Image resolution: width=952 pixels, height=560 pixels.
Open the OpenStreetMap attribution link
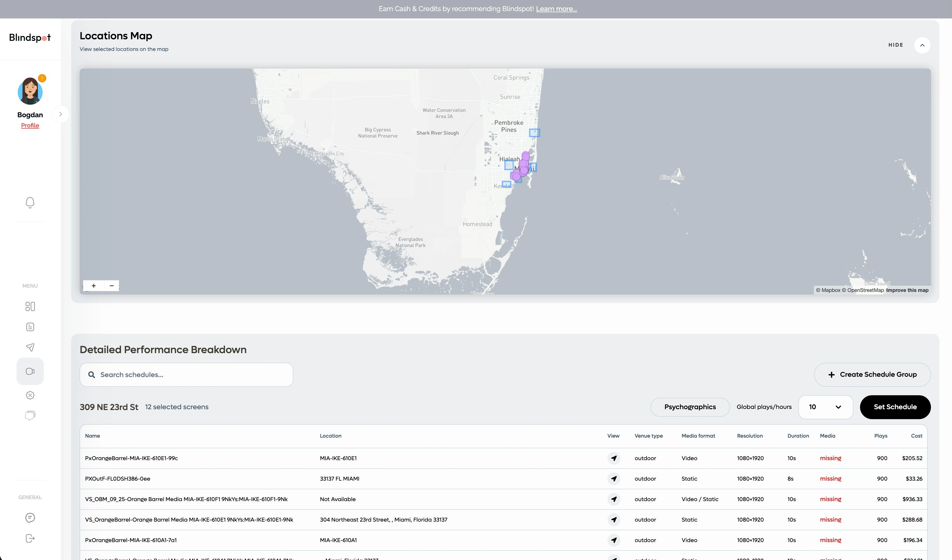pyautogui.click(x=863, y=290)
